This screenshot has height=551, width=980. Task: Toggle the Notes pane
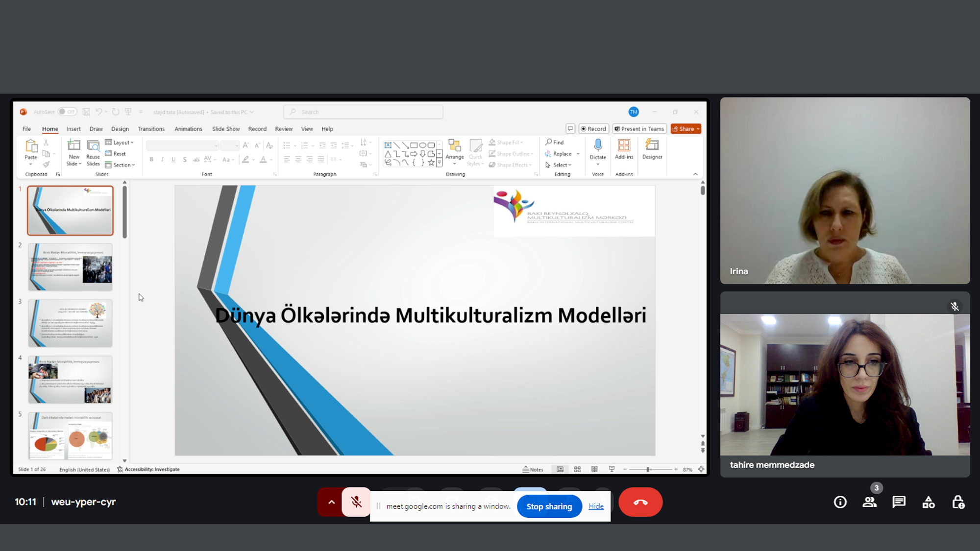pos(533,469)
